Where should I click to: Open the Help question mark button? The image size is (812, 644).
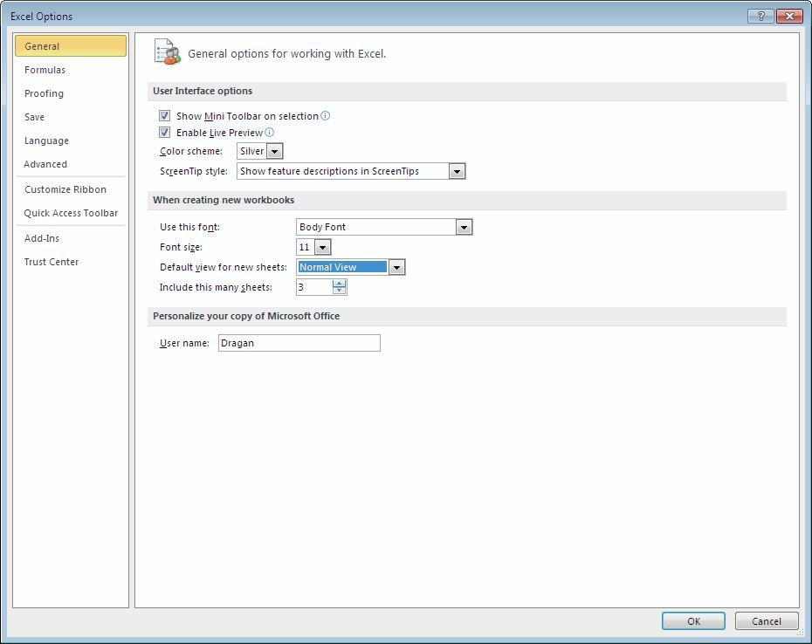pyautogui.click(x=760, y=16)
